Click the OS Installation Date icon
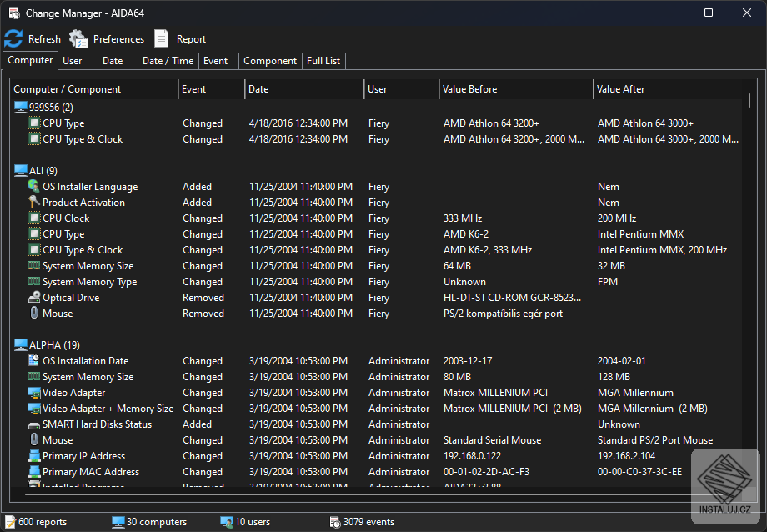This screenshot has height=532, width=767. click(x=33, y=360)
